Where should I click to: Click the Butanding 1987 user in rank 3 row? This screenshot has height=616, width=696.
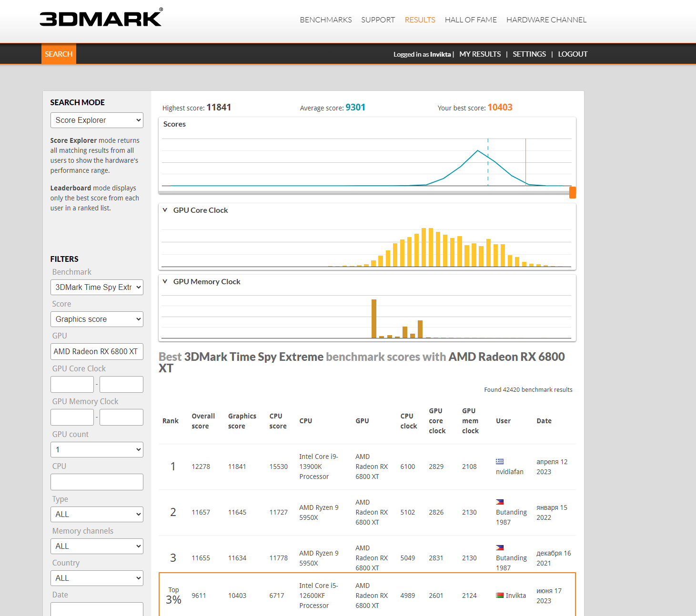point(511,563)
